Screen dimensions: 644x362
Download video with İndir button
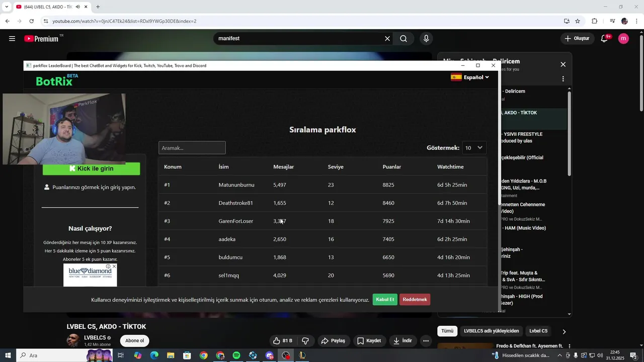tap(403, 341)
